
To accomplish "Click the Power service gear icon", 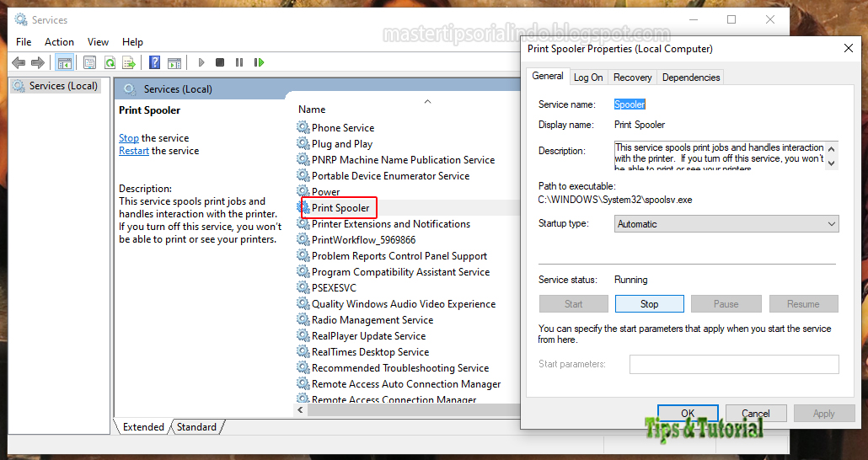I will 303,191.
